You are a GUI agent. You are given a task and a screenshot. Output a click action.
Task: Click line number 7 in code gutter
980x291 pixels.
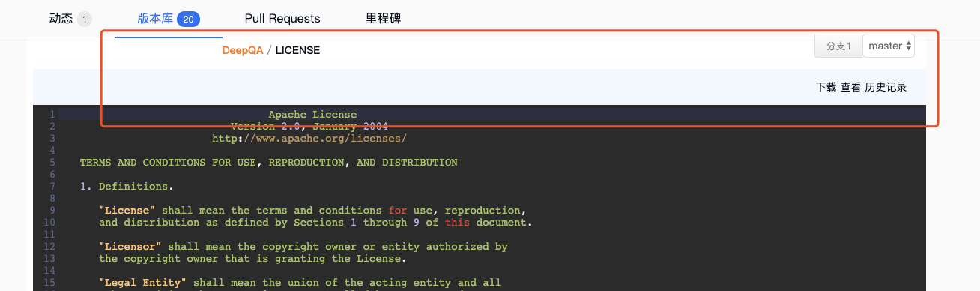tap(52, 187)
